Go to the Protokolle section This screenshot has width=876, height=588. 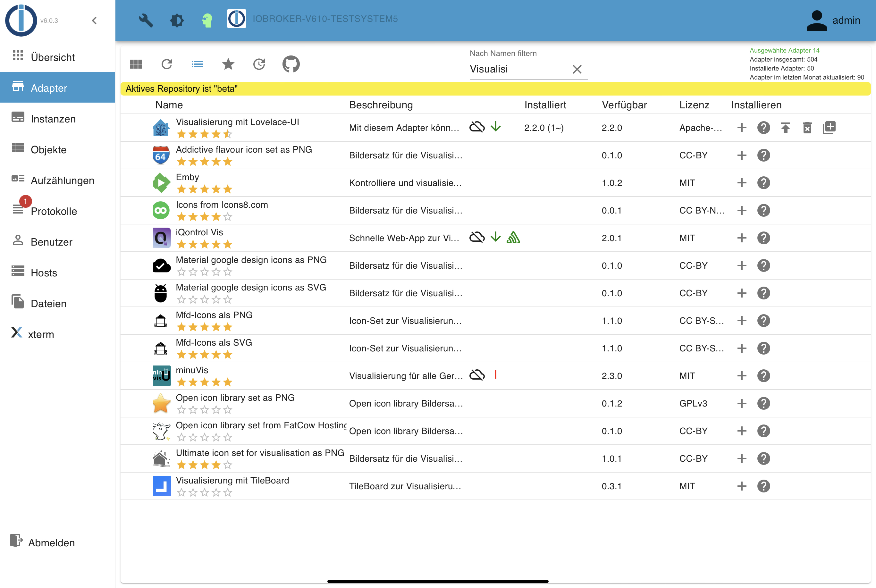click(x=54, y=211)
